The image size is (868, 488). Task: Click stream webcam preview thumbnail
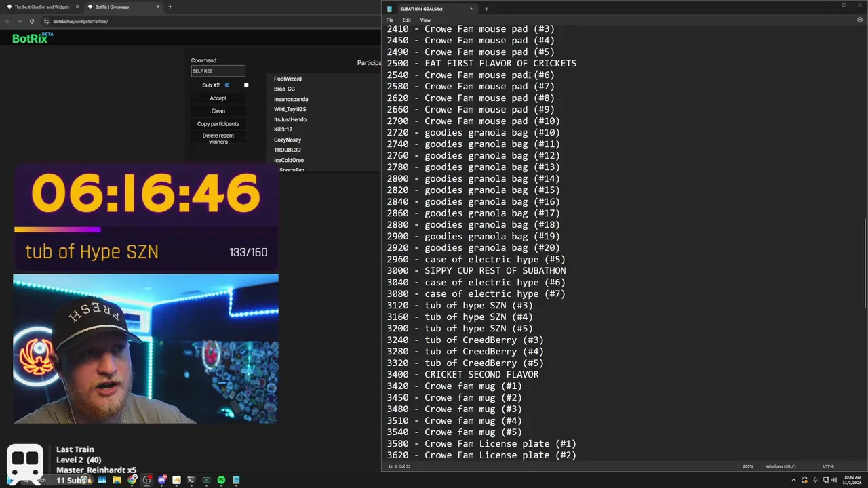[145, 348]
